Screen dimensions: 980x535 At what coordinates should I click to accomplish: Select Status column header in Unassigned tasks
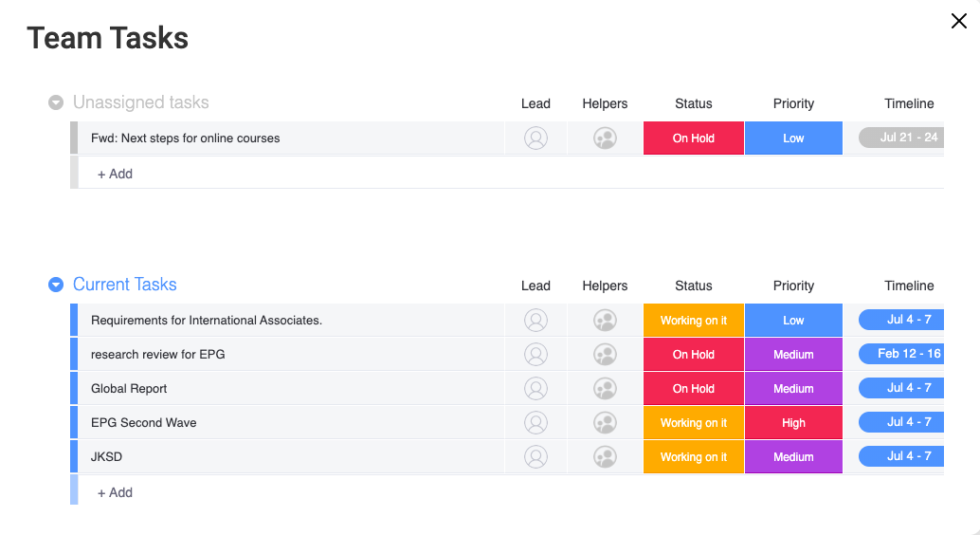tap(694, 104)
